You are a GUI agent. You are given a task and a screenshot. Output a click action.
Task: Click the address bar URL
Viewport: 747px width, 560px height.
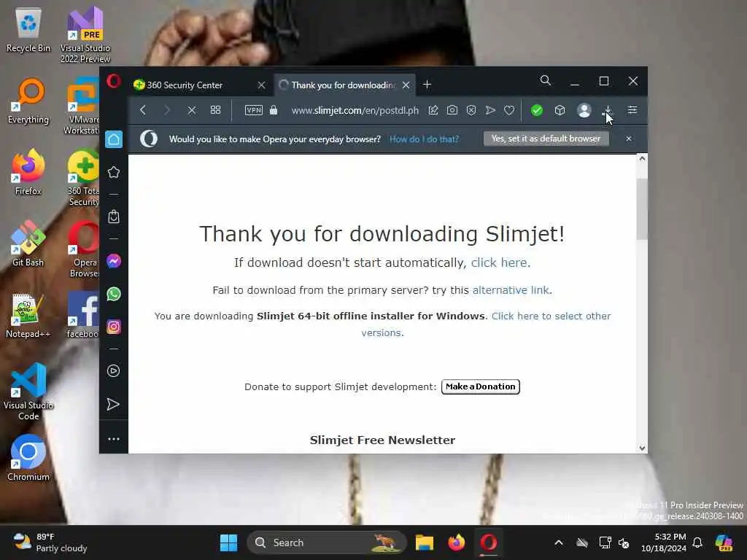[355, 110]
